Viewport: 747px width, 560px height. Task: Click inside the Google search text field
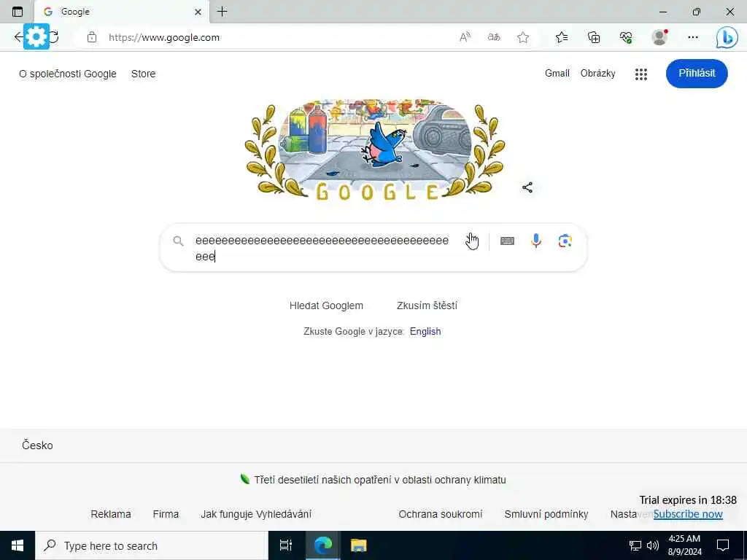[322, 248]
